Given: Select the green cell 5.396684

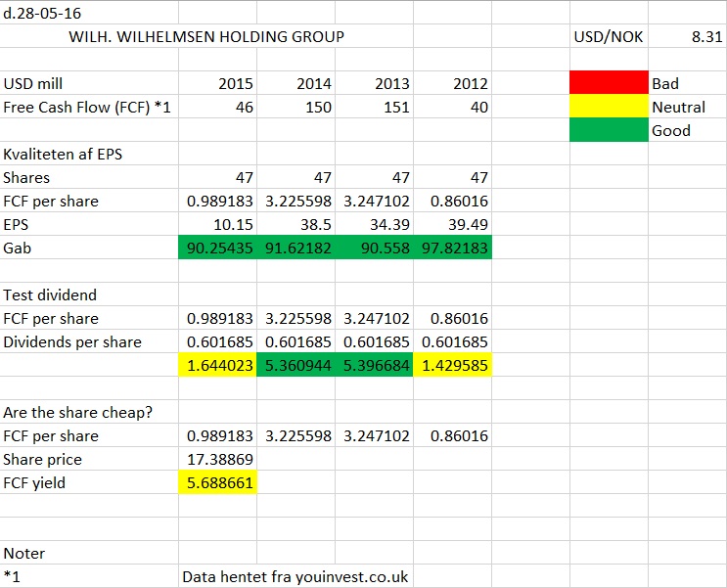Looking at the screenshot, I should tap(374, 365).
